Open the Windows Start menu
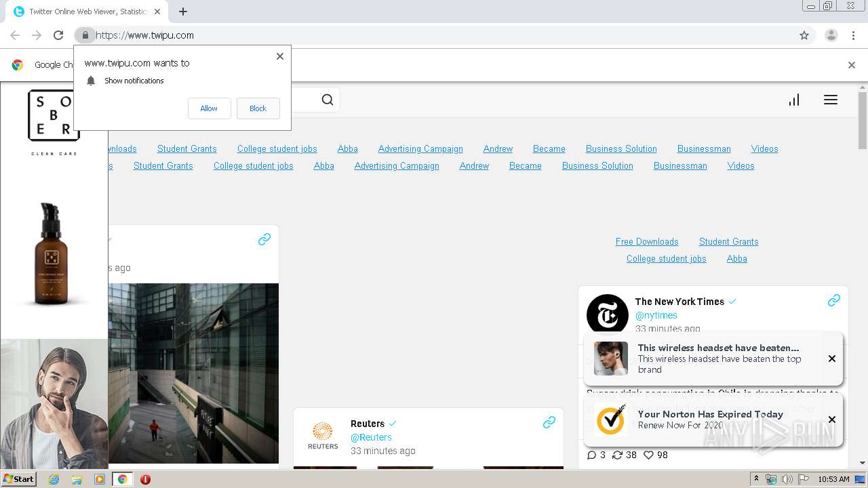This screenshot has height=488, width=868. (19, 479)
